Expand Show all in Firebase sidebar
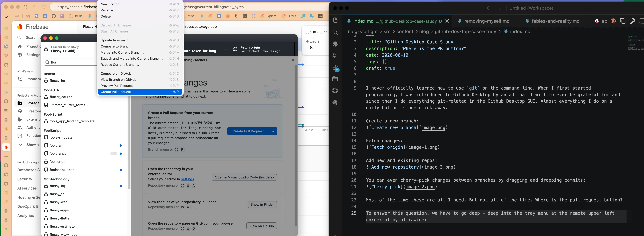The height and width of the screenshot is (236, 644). (29, 145)
